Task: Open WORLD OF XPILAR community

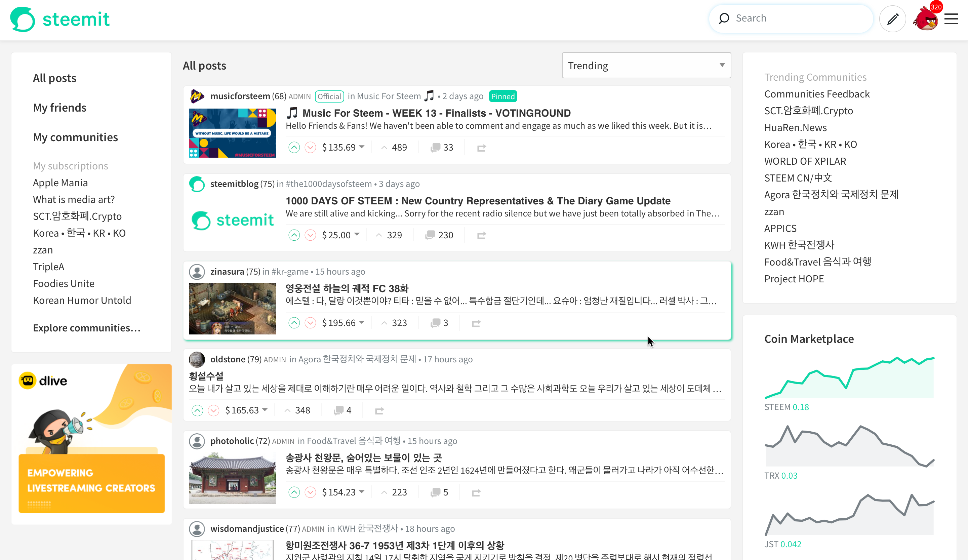Action: tap(805, 161)
